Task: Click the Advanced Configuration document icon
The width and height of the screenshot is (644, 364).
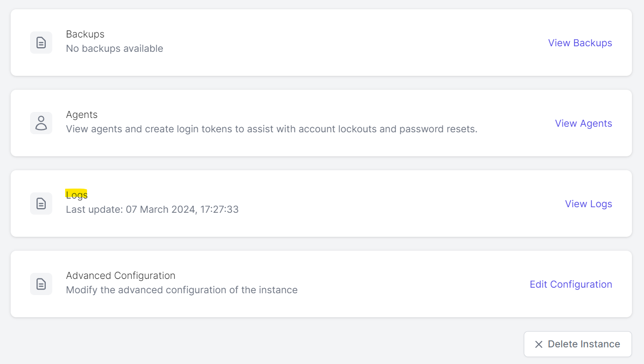Action: pyautogui.click(x=41, y=284)
